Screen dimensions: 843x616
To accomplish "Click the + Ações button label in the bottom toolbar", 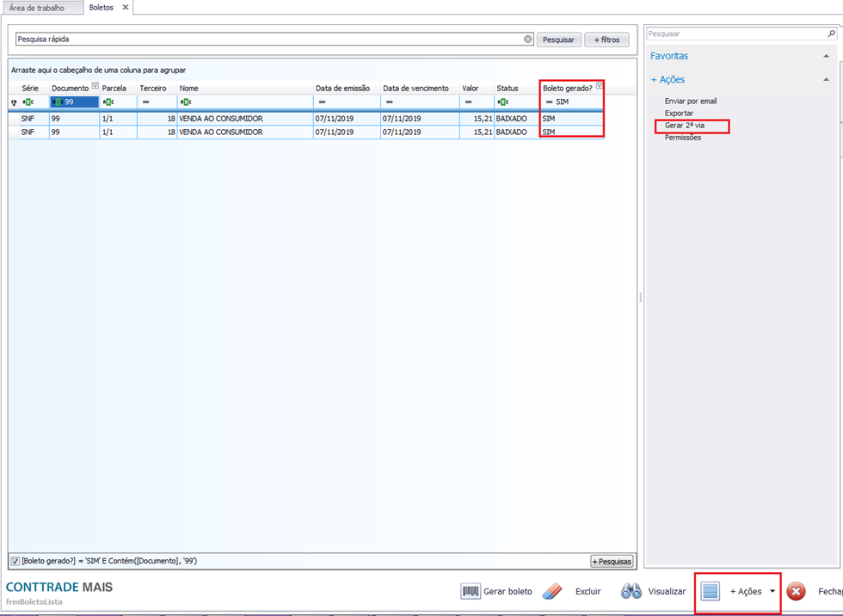I will (x=746, y=591).
